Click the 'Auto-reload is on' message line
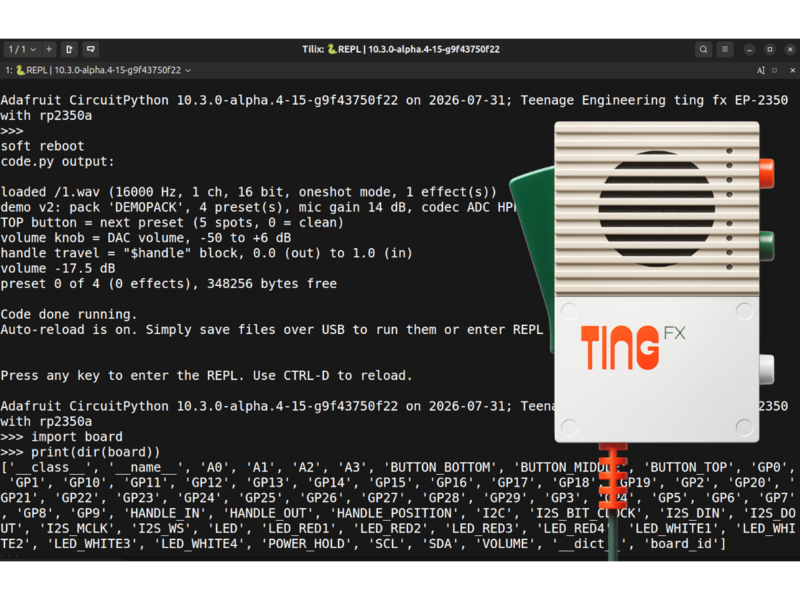This screenshot has width=800, height=600. click(x=271, y=330)
